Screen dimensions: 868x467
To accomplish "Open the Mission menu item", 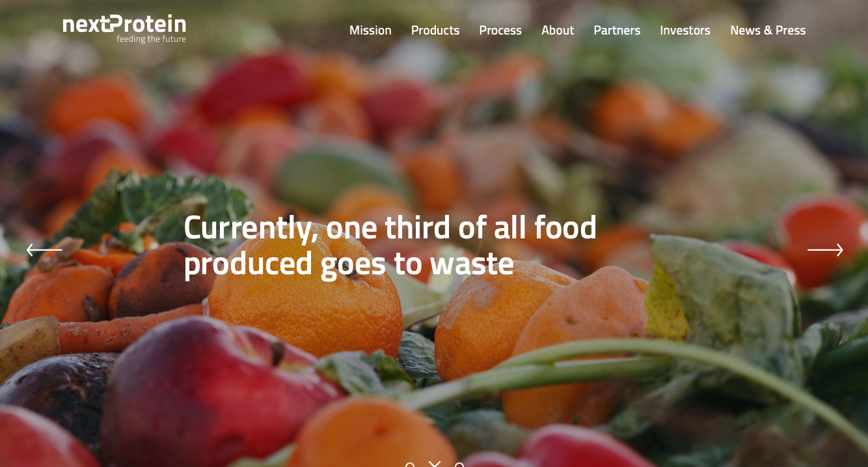I will click(370, 30).
